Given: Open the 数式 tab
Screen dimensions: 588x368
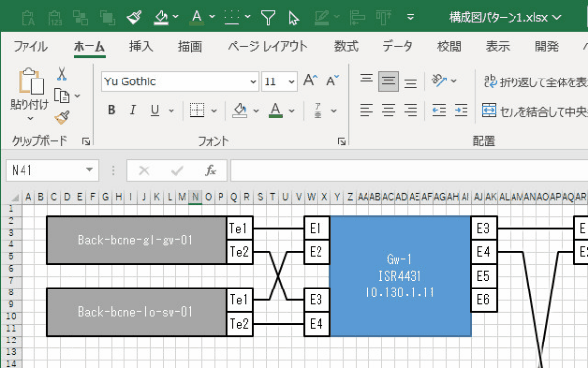Looking at the screenshot, I should coord(346,46).
